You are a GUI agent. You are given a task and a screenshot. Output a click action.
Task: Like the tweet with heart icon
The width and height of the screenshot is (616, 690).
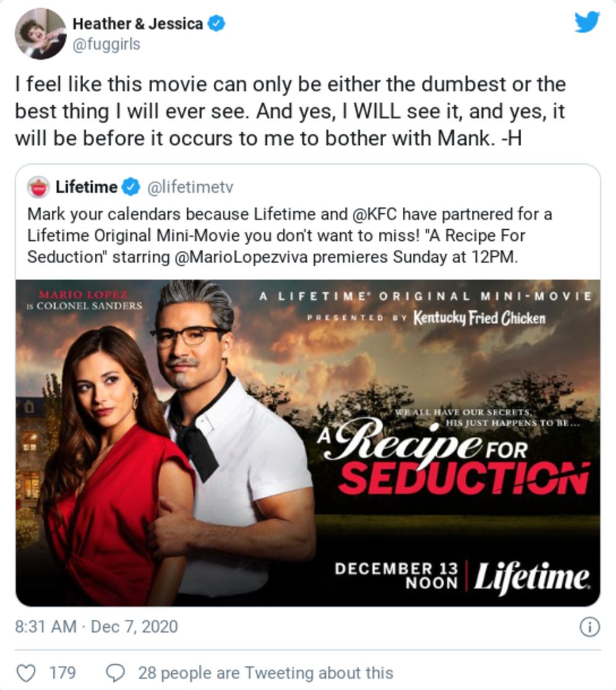coord(26,673)
